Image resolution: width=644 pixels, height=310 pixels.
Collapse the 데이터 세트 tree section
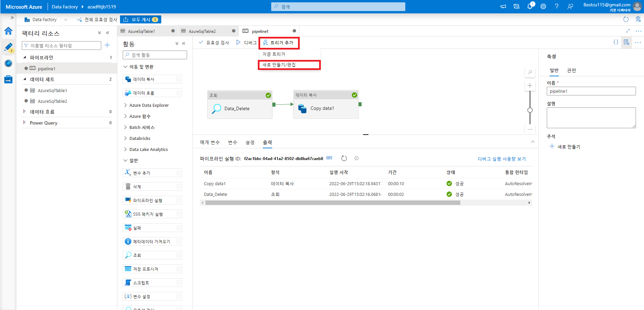click(25, 79)
